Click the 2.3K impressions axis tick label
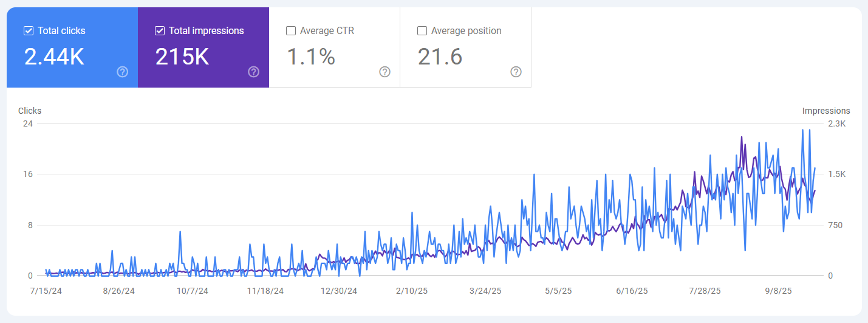Image resolution: width=868 pixels, height=323 pixels. pyautogui.click(x=836, y=123)
